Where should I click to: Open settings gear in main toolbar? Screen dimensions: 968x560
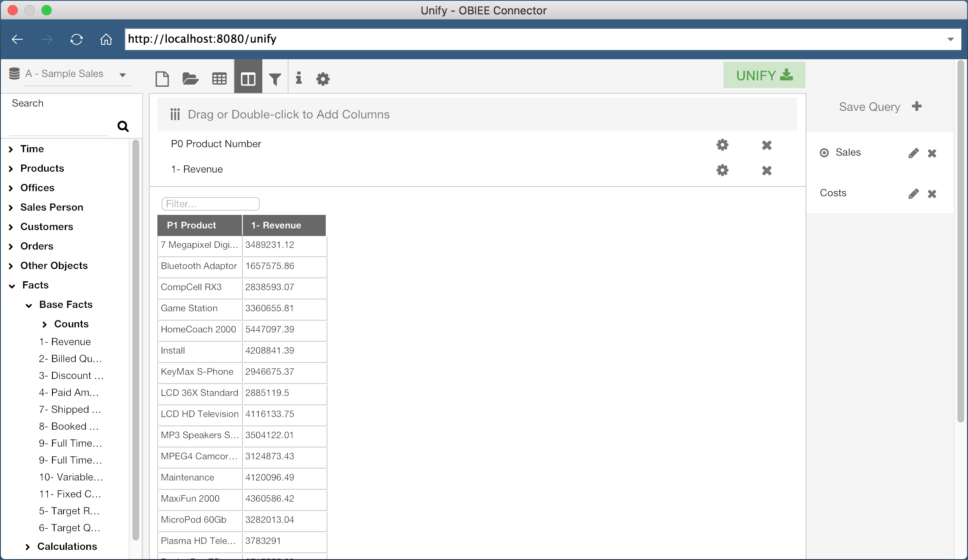point(323,79)
